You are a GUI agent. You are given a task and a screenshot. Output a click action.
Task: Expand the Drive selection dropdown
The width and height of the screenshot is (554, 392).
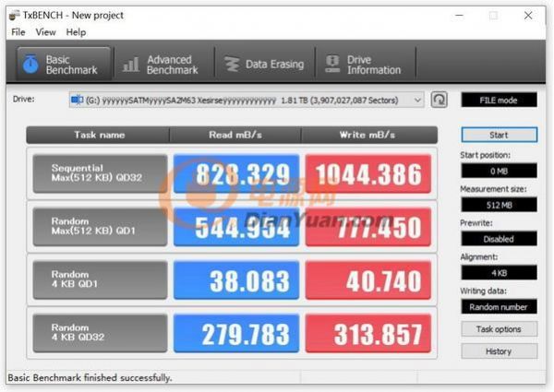418,100
